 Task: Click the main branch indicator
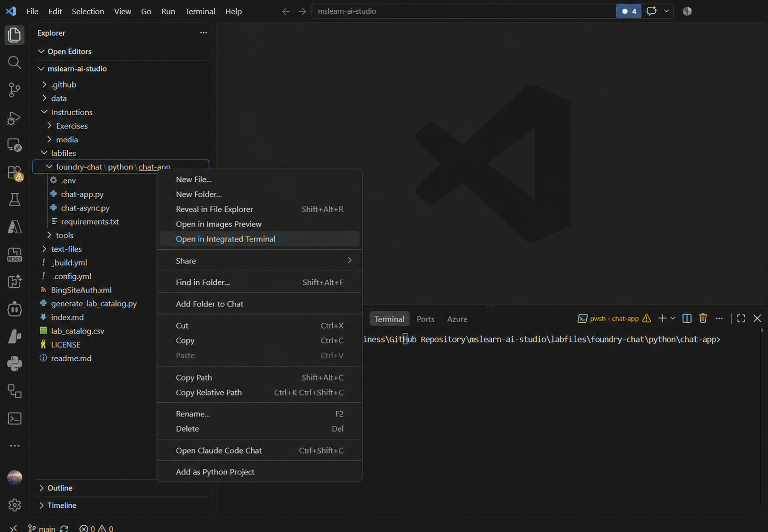[x=41, y=528]
